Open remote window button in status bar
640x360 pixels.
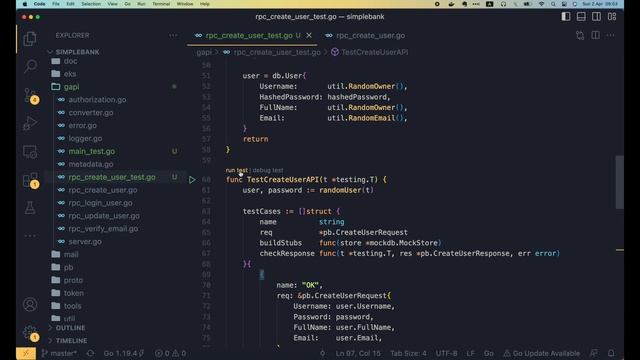pyautogui.click(x=26, y=353)
